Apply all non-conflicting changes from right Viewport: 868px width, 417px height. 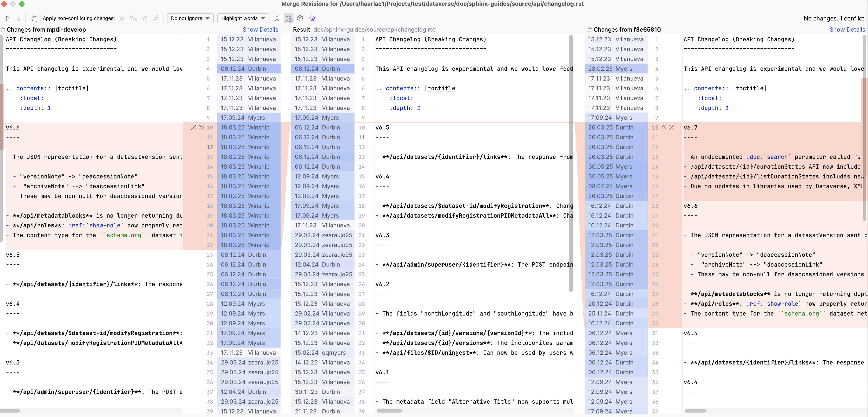[x=145, y=18]
